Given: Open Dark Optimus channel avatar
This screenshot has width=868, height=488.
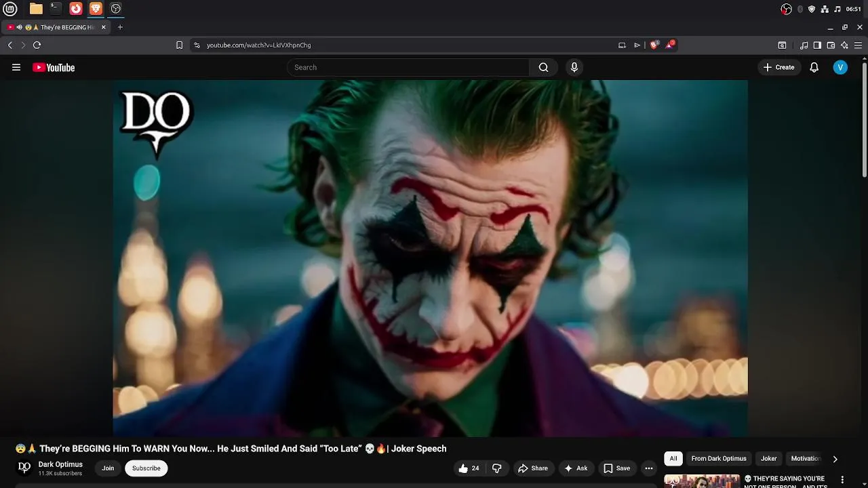Looking at the screenshot, I should tap(24, 468).
